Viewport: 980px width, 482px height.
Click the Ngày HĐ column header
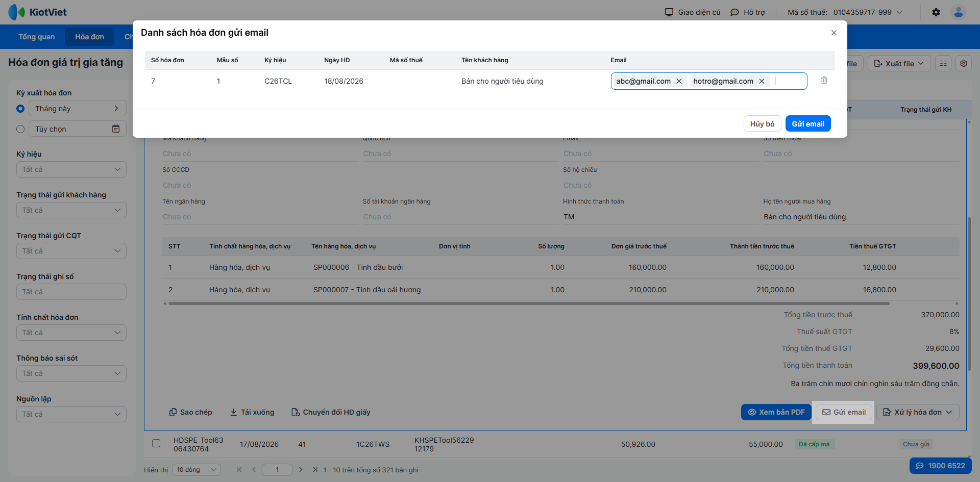point(337,60)
